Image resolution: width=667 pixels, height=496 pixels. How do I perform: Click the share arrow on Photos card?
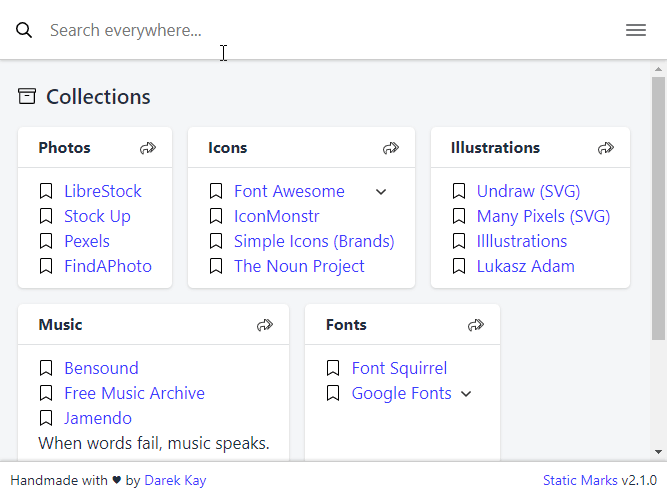point(148,148)
